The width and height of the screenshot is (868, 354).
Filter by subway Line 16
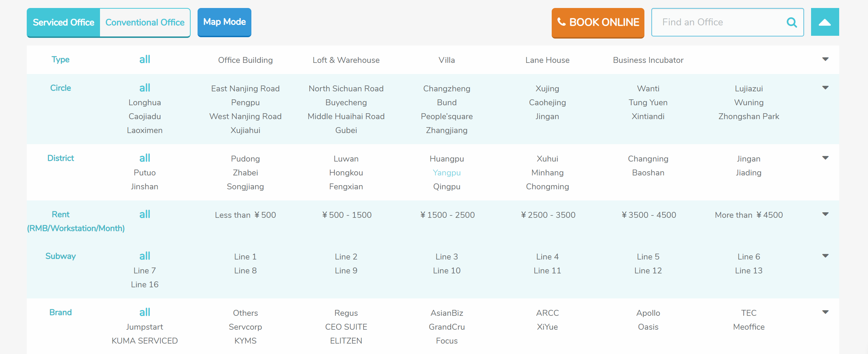[145, 285]
